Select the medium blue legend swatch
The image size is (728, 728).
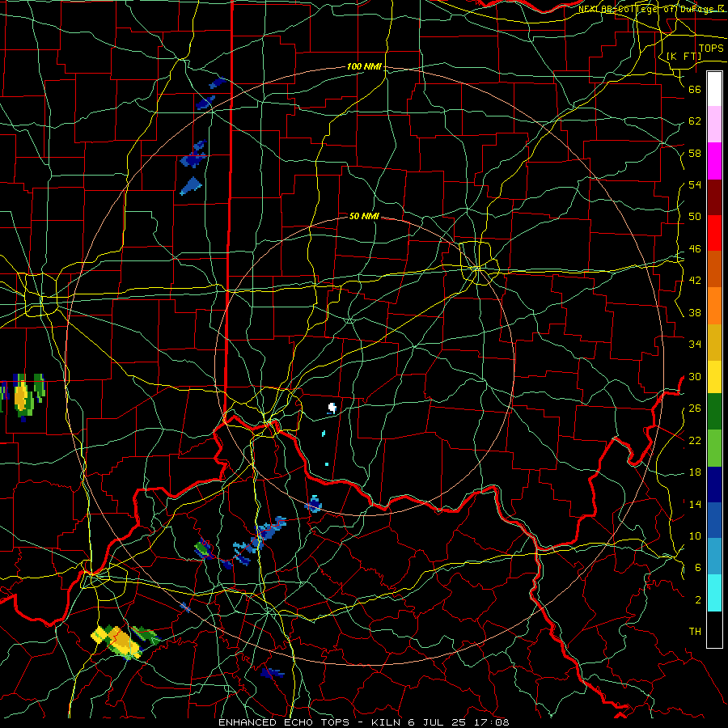coord(714,520)
